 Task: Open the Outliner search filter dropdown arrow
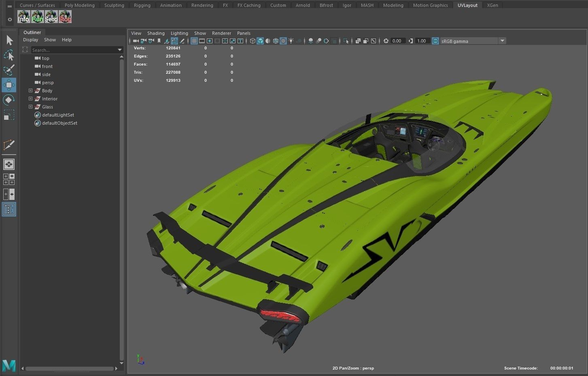pyautogui.click(x=120, y=50)
